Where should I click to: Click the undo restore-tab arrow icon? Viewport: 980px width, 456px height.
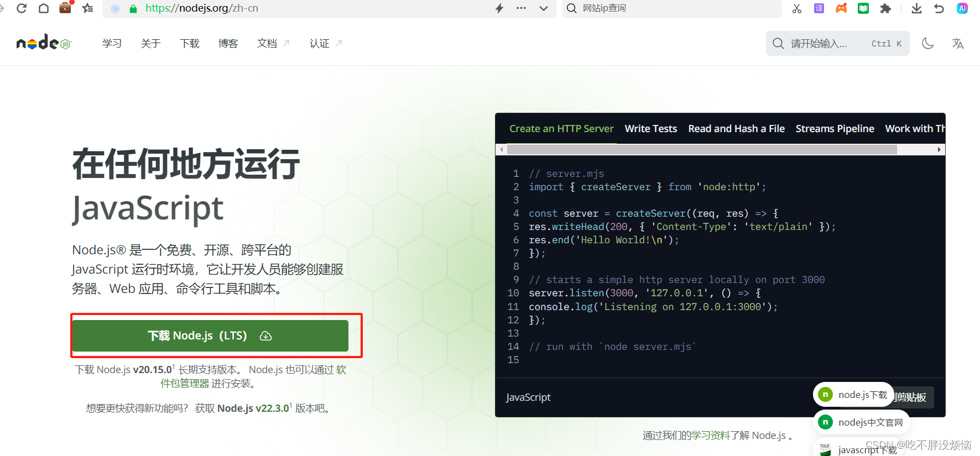(939, 8)
